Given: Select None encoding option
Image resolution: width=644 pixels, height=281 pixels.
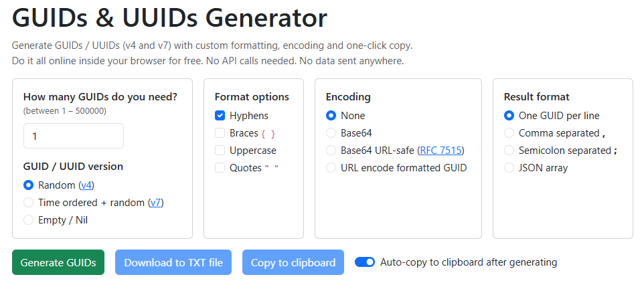Looking at the screenshot, I should pyautogui.click(x=331, y=116).
